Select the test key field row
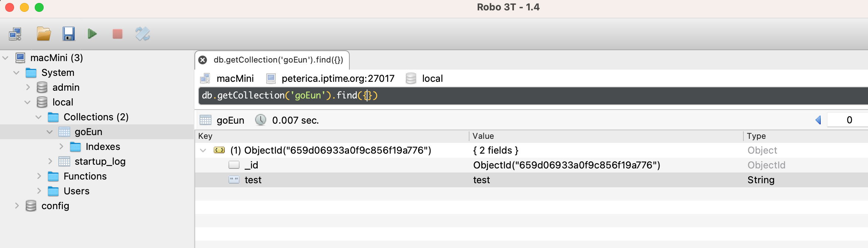The image size is (868, 248). click(x=532, y=180)
